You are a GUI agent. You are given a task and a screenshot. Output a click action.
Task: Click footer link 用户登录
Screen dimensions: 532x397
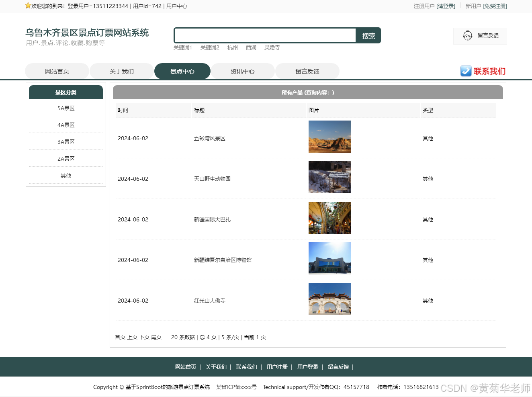(x=308, y=367)
